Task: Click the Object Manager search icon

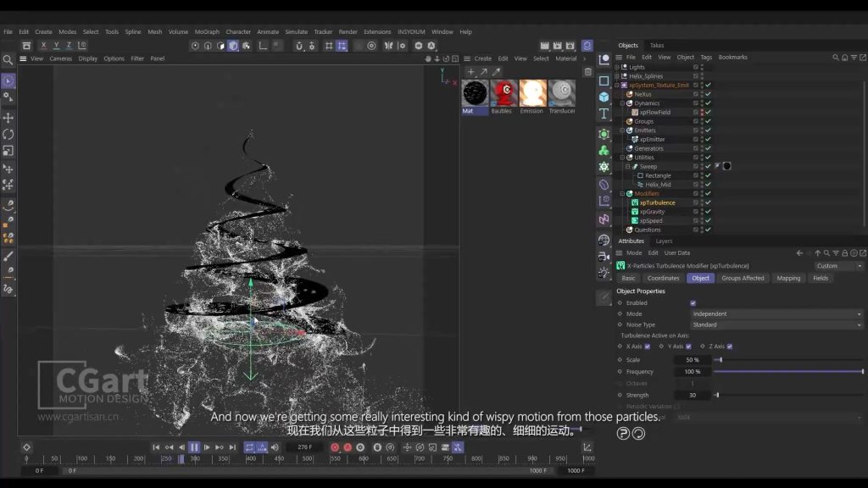Action: coord(836,57)
